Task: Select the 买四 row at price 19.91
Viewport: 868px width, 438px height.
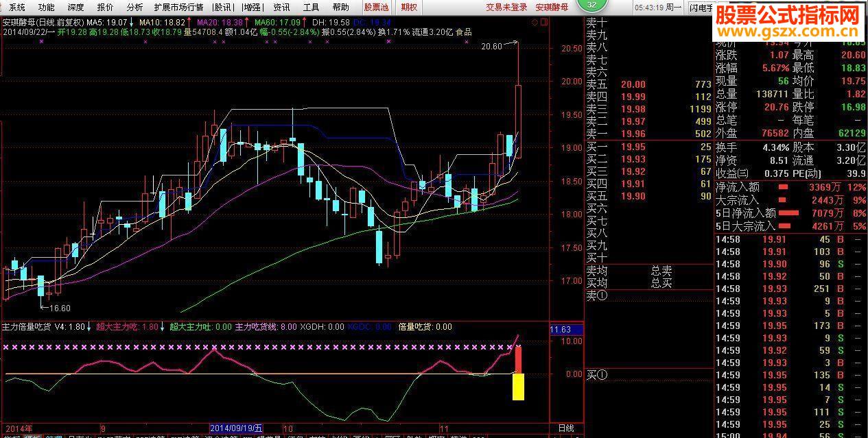Action: point(648,184)
